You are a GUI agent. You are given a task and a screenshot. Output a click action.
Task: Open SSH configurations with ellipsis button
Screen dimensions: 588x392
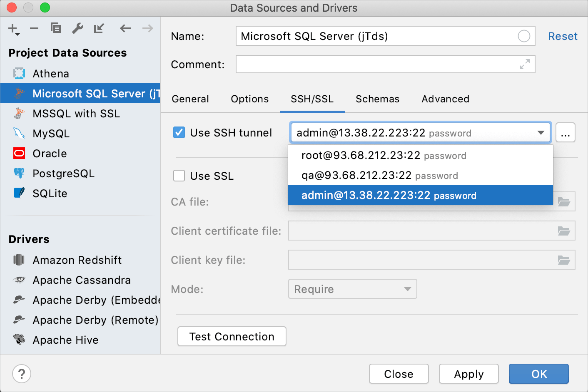point(566,133)
